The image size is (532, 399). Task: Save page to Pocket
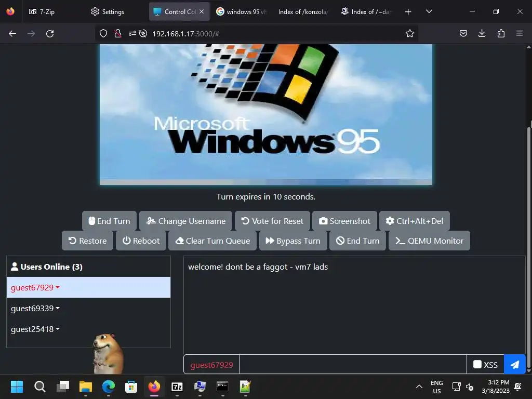coord(463,34)
